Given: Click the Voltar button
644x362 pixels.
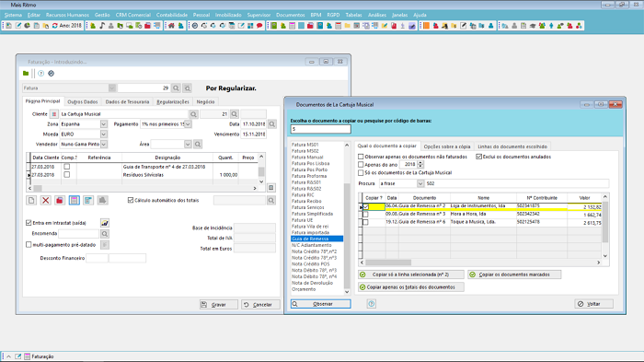Looking at the screenshot, I should click(x=594, y=304).
